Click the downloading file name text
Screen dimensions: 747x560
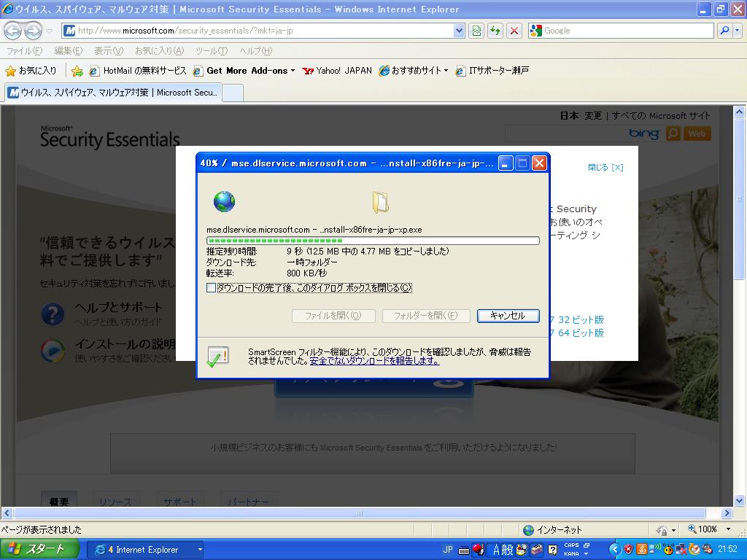pos(314,230)
